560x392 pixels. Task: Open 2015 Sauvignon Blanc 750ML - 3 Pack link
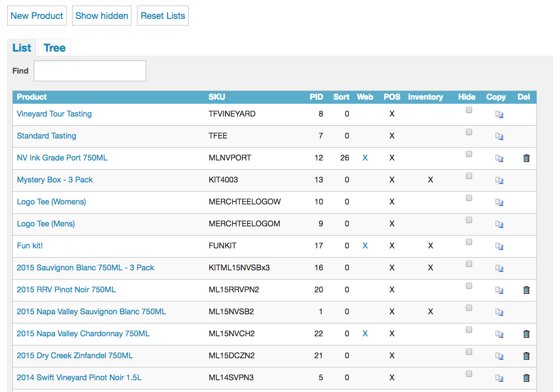(85, 268)
